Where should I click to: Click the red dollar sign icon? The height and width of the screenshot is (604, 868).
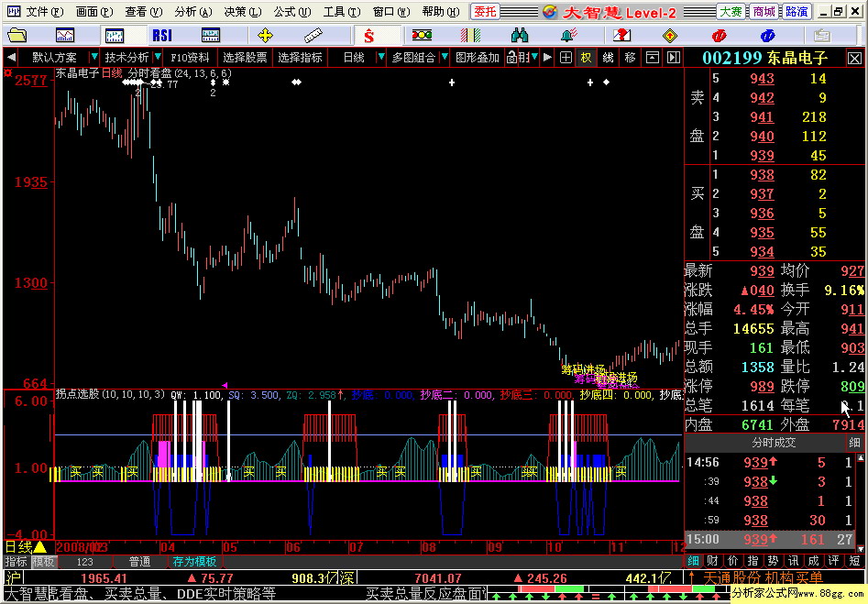click(x=368, y=36)
